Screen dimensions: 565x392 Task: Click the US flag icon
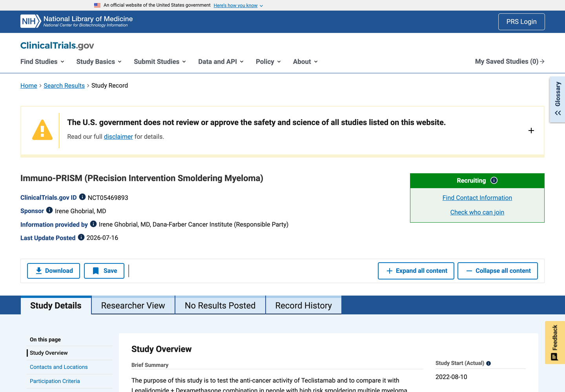pos(97,5)
